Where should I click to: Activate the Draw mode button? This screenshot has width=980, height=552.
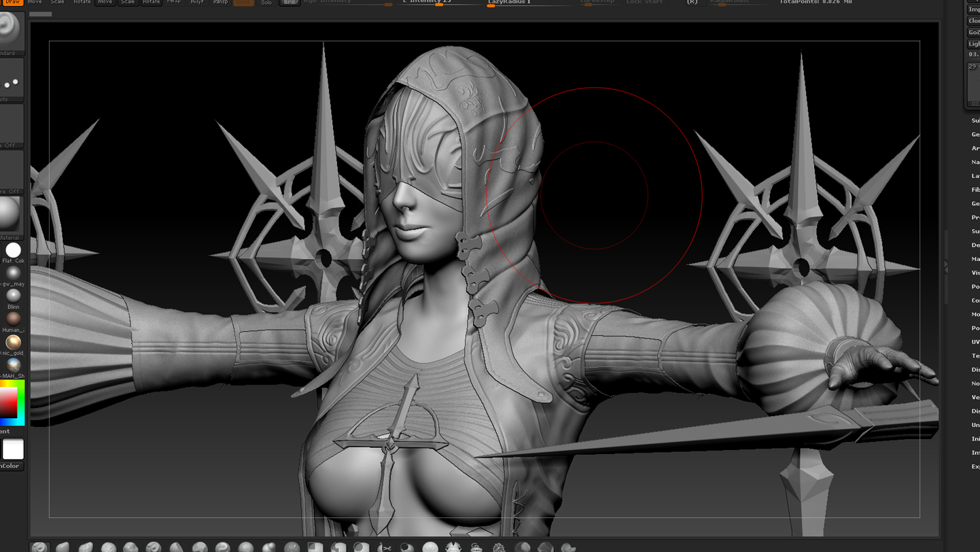click(x=12, y=2)
